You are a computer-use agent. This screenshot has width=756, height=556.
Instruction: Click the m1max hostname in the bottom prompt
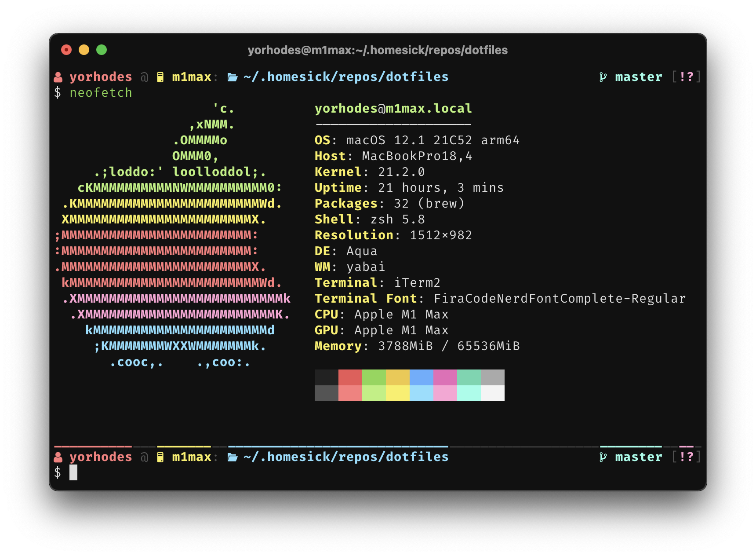pyautogui.click(x=192, y=457)
